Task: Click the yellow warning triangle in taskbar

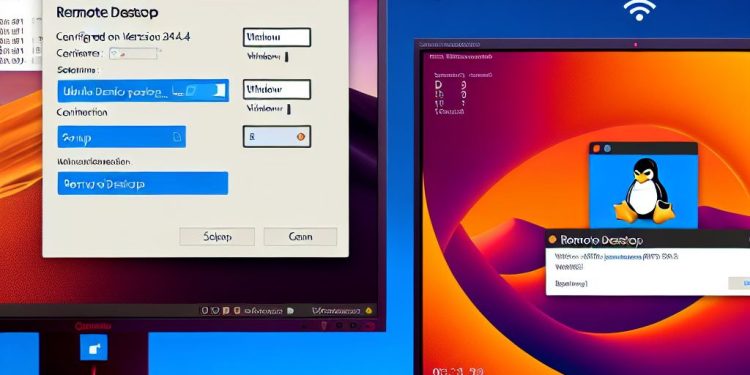Action: coord(368,310)
